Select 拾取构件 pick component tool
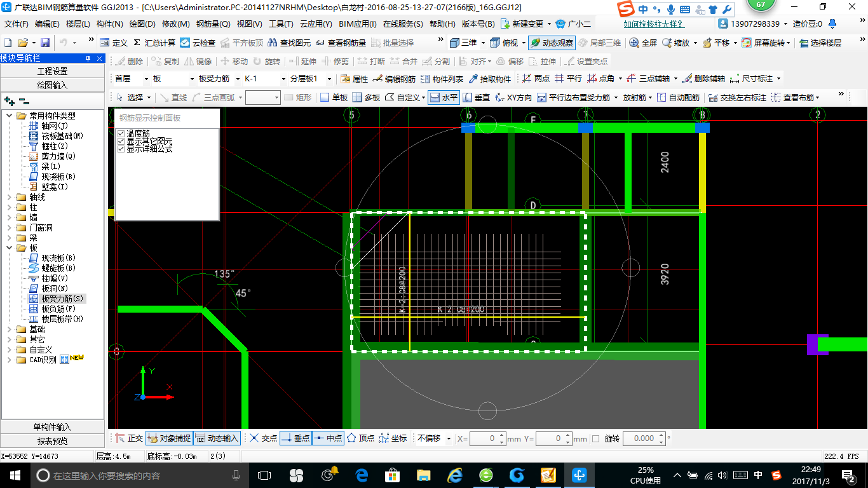This screenshot has height=488, width=868. click(489, 79)
